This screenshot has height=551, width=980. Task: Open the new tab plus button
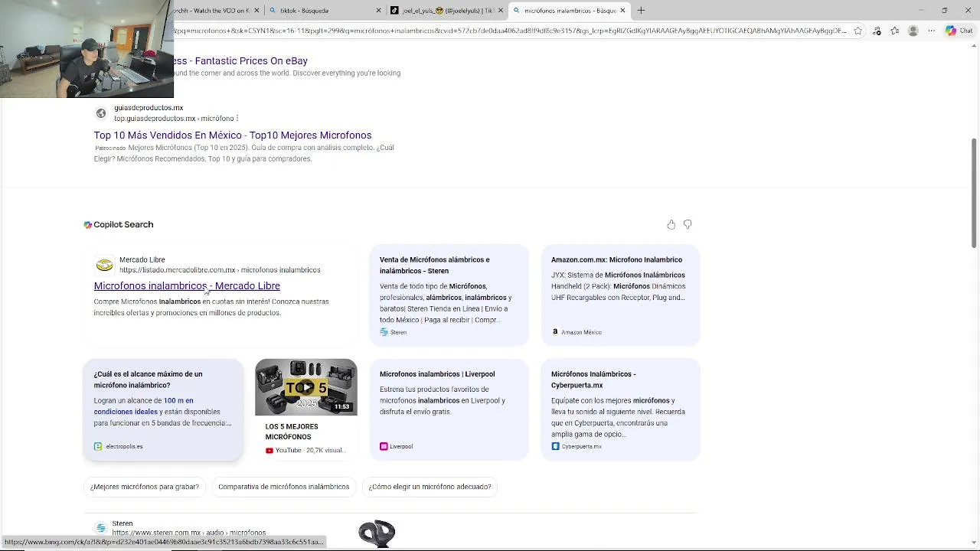(641, 10)
